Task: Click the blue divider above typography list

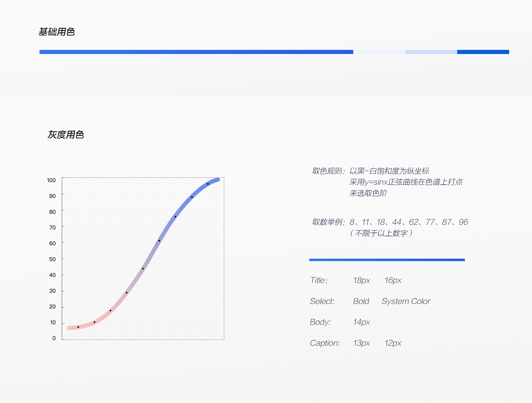Action: (x=387, y=259)
